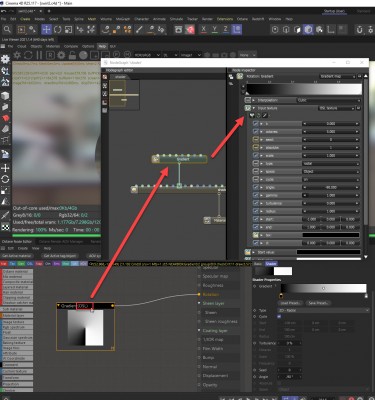Toggle the X axis lock icon
The height and width of the screenshot is (400, 375).
(203, 29)
